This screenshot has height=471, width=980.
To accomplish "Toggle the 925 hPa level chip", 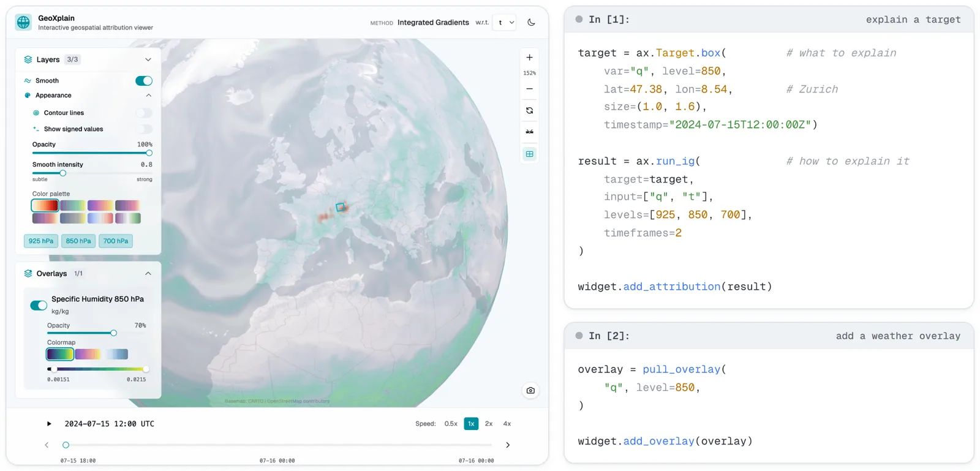I will [x=41, y=241].
